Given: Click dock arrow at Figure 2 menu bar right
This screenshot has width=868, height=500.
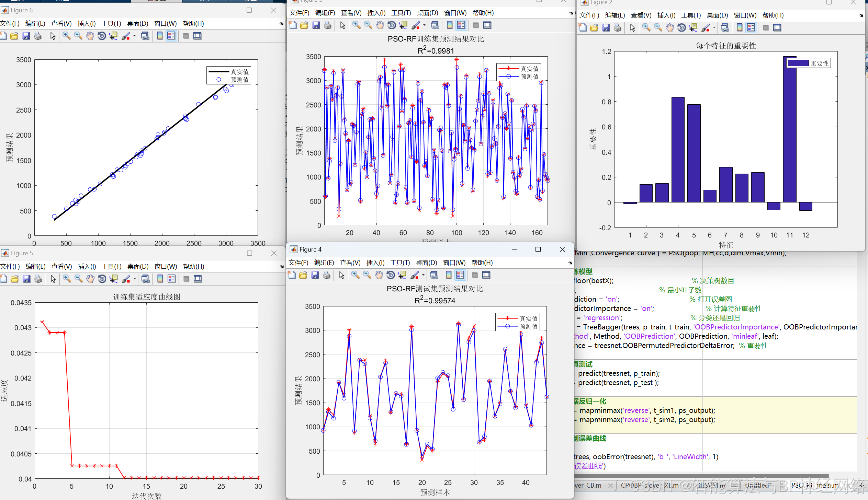Looking at the screenshot, I should point(861,15).
